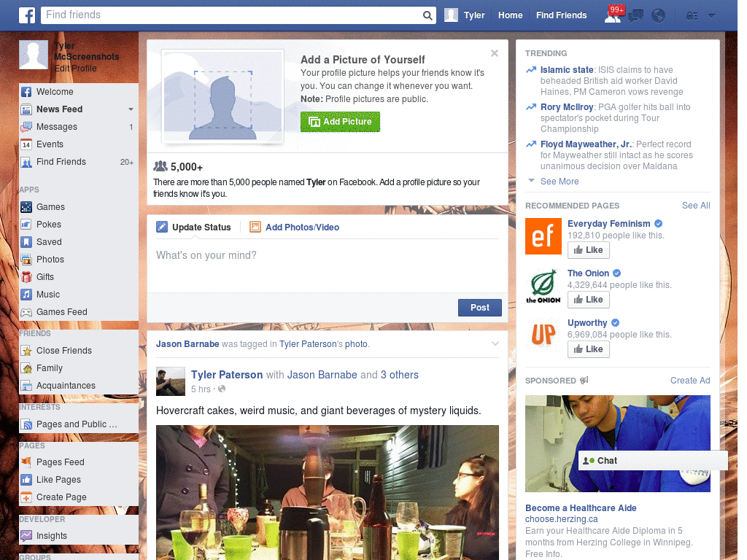Open friend requests icon with 99+ badge

point(614,15)
